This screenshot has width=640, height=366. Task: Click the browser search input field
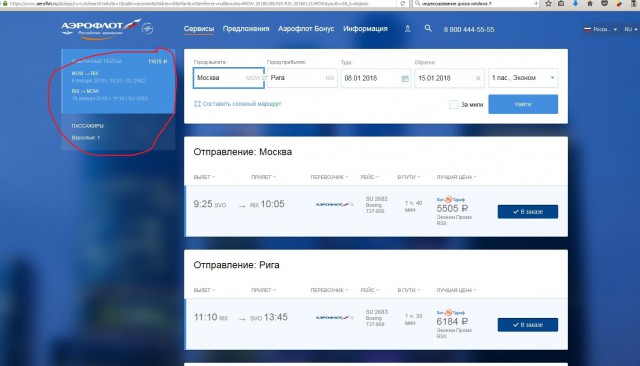[476, 3]
